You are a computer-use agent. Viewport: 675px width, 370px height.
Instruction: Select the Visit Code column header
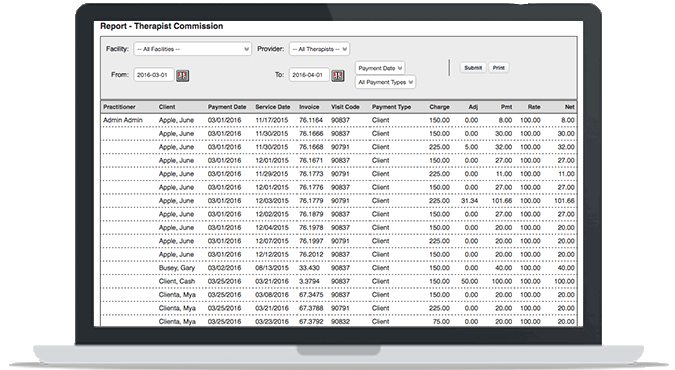coord(345,107)
